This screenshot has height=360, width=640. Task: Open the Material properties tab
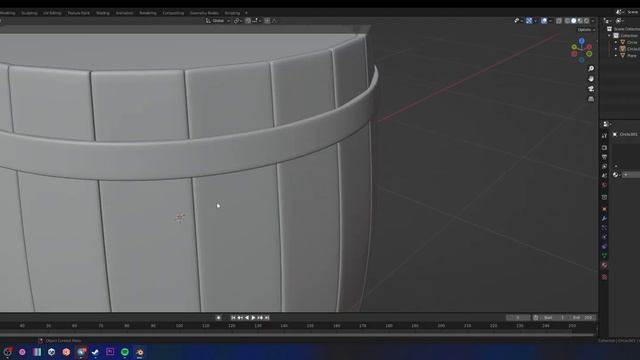(x=604, y=265)
